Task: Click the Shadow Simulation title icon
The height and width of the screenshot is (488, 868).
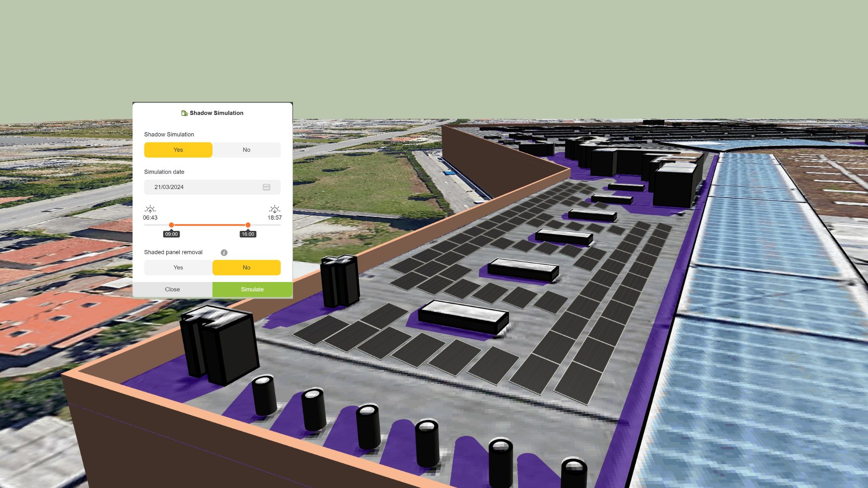Action: click(x=184, y=113)
